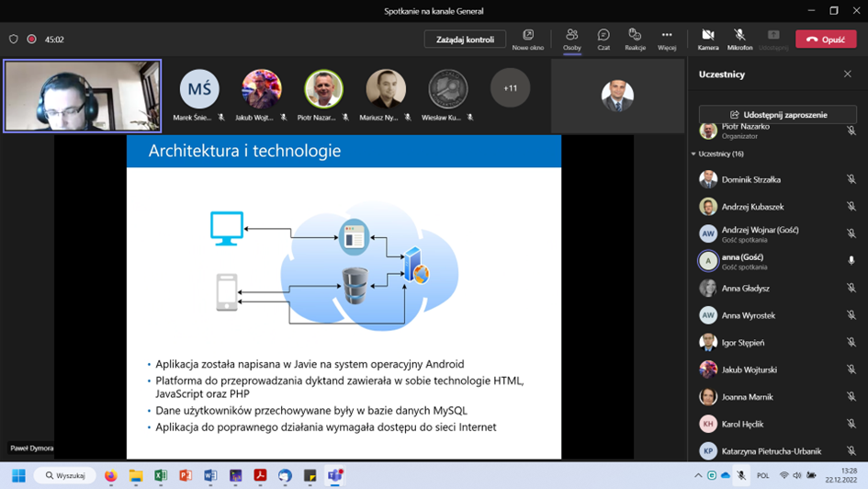Screen dimensions: 868x489
Task: Open the Więcej more options menu
Action: [x=667, y=39]
